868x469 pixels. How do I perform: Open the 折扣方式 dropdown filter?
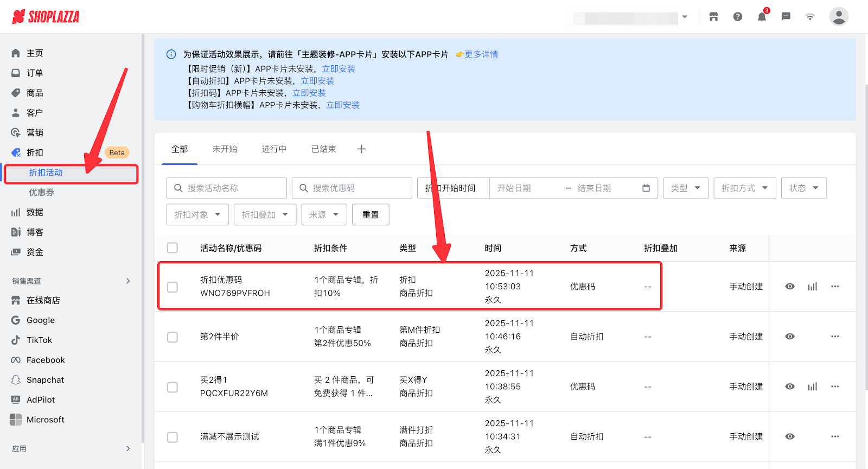[x=744, y=188]
